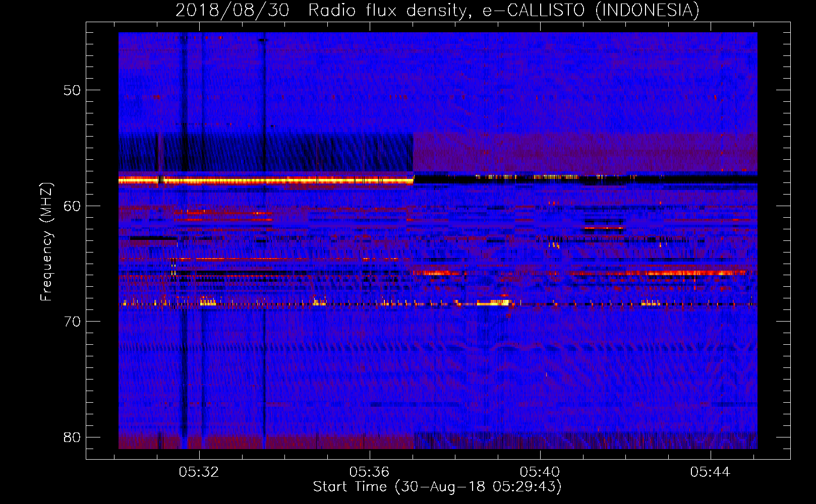Click the 'Start Time (30-Aug-18 05:29:43)' label

click(437, 487)
